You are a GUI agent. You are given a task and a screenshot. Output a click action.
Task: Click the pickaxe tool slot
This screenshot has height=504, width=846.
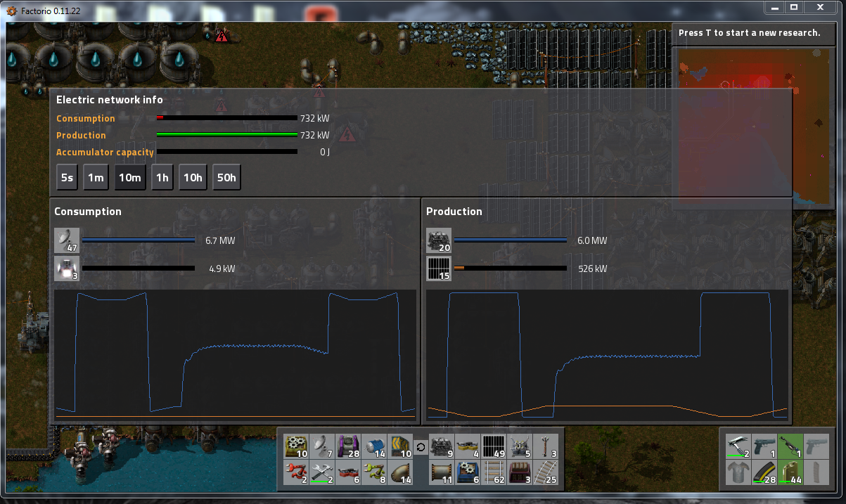click(738, 446)
